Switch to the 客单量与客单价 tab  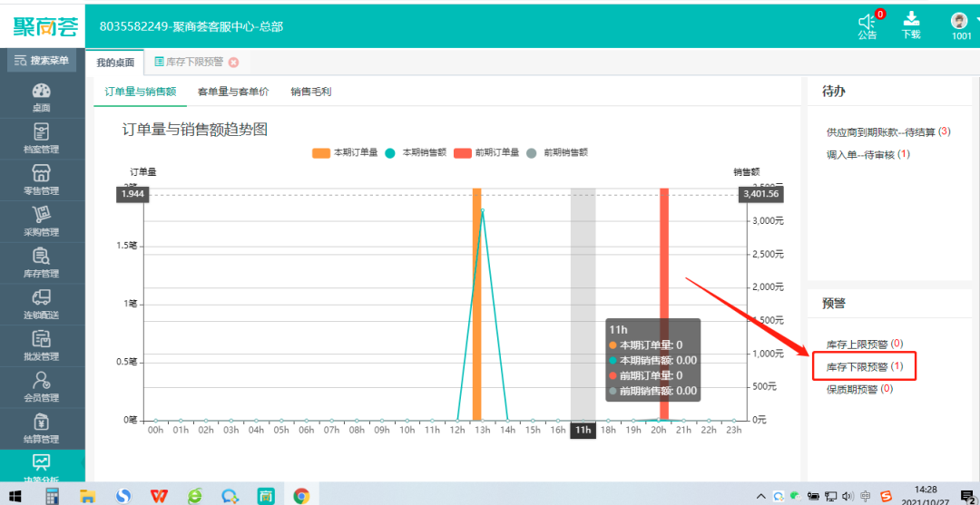233,92
